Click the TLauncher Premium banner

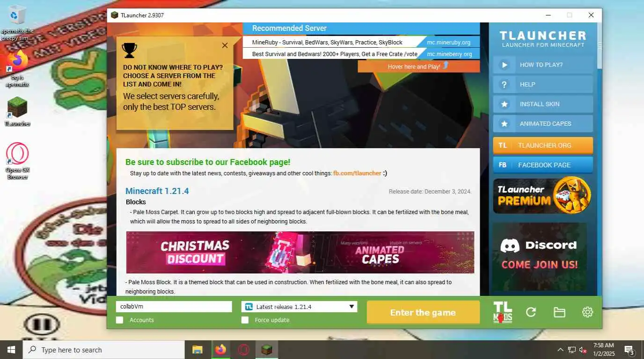click(x=543, y=195)
